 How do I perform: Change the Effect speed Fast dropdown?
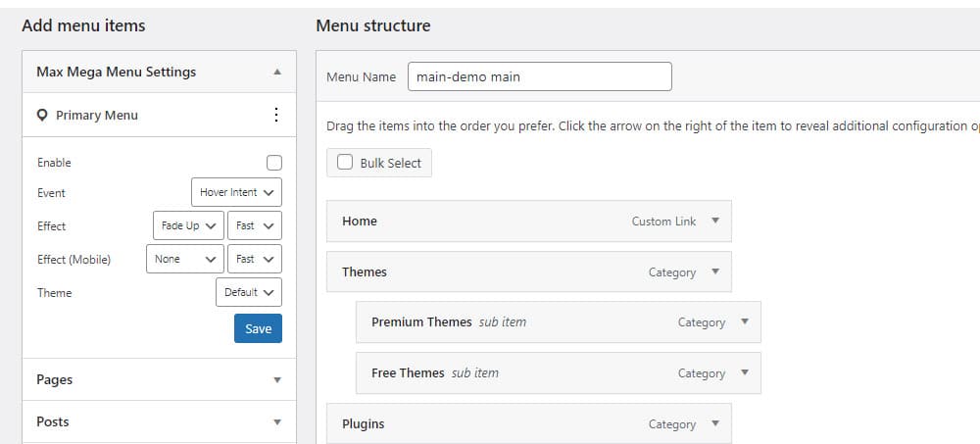[255, 225]
